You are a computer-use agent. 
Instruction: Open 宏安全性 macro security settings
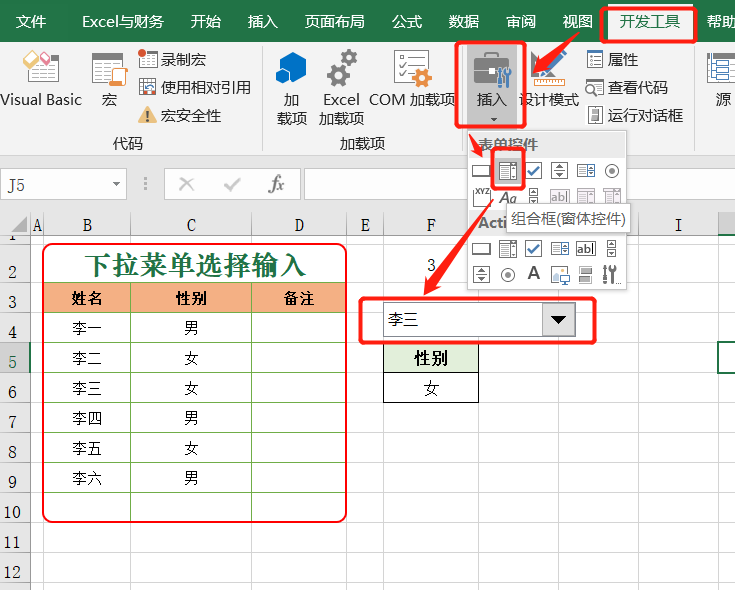[x=180, y=115]
